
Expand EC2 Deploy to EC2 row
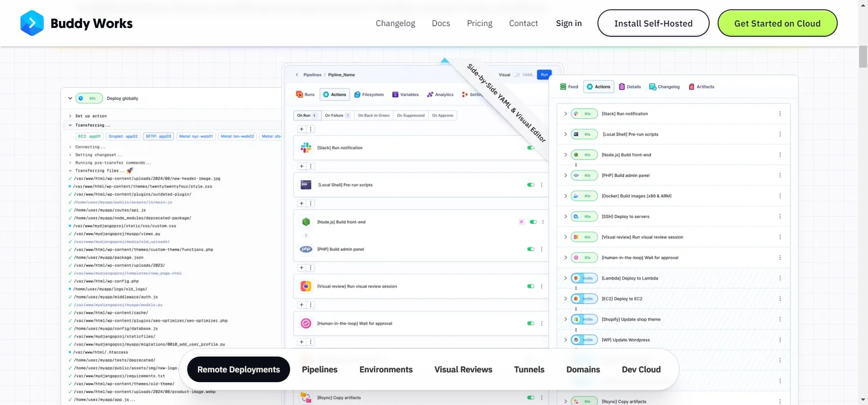(565, 299)
